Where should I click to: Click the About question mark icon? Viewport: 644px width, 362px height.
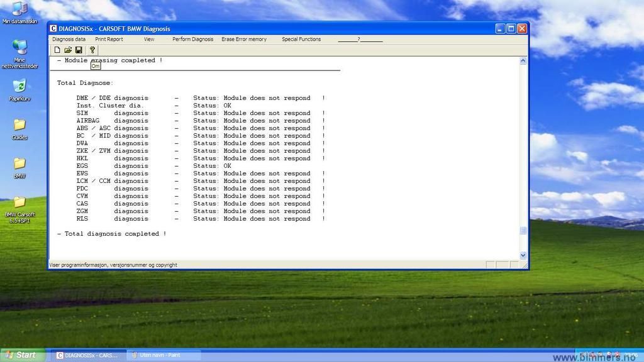[x=92, y=50]
